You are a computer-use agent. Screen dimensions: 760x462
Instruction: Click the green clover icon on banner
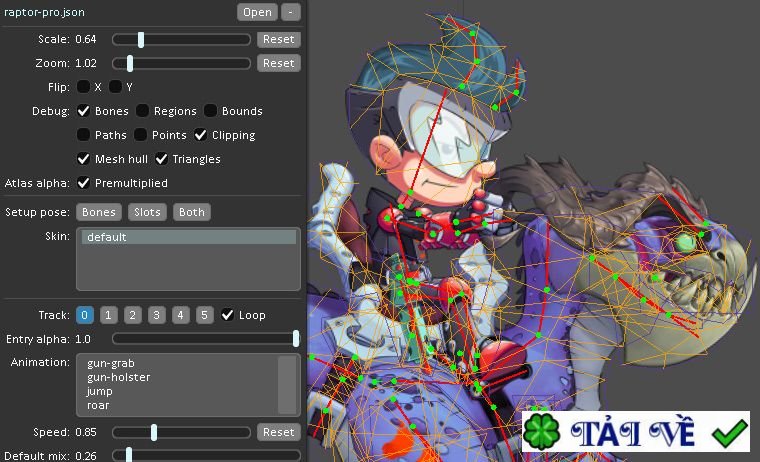541,431
